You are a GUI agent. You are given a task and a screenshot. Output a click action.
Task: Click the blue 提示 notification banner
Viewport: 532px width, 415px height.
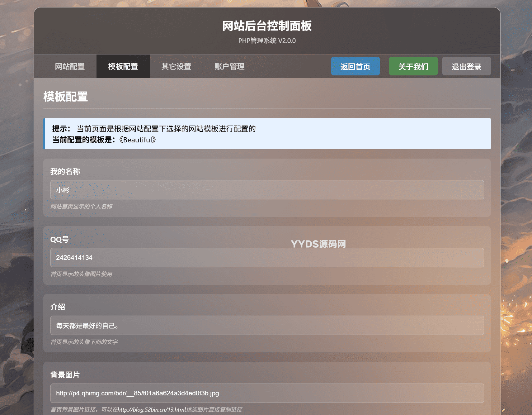[267, 134]
